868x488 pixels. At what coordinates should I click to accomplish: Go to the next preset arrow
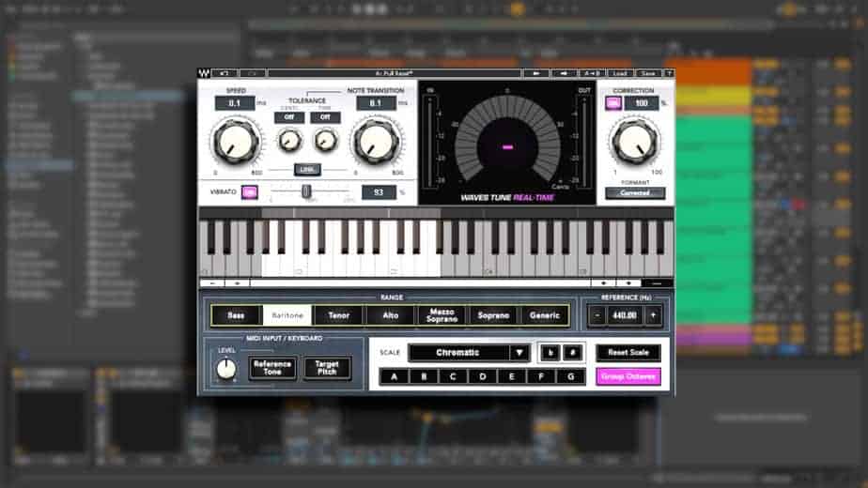[564, 73]
